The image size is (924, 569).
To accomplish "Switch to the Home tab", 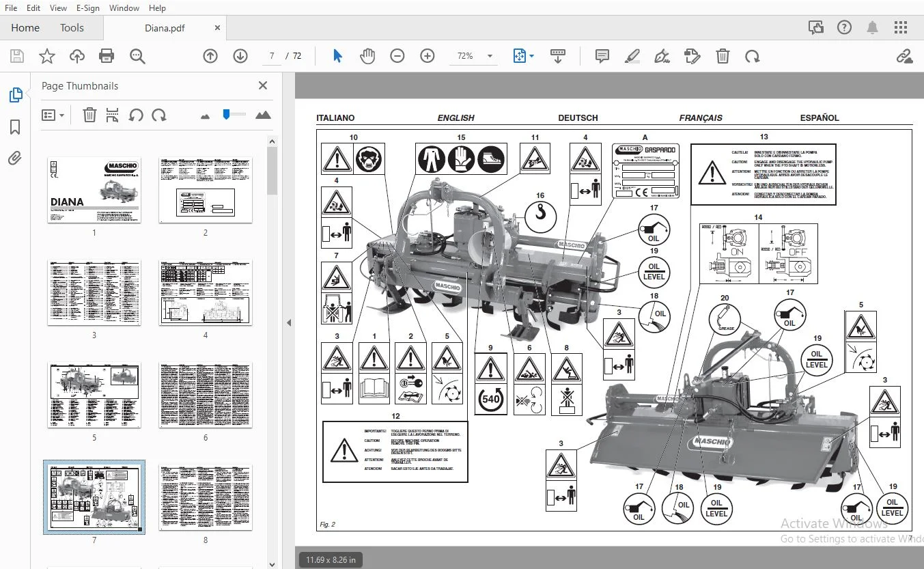I will (25, 28).
